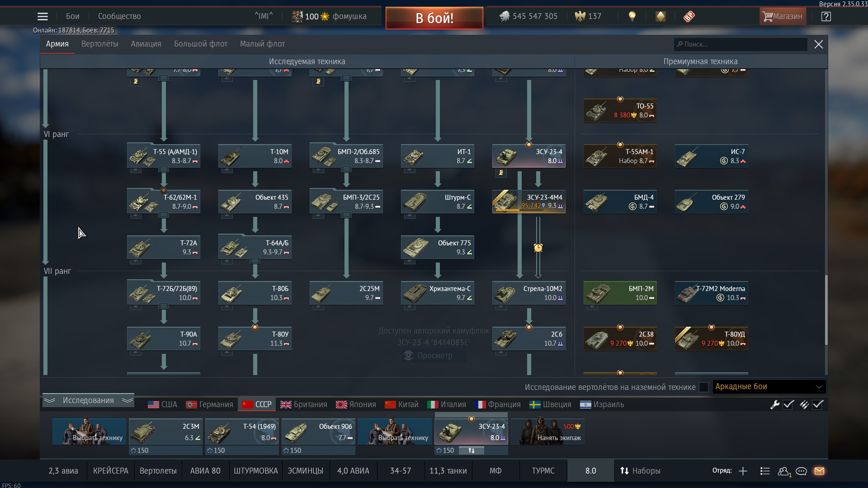Open the golden wager item icon
Image resolution: width=868 pixels, height=488 pixels.
click(x=660, y=16)
